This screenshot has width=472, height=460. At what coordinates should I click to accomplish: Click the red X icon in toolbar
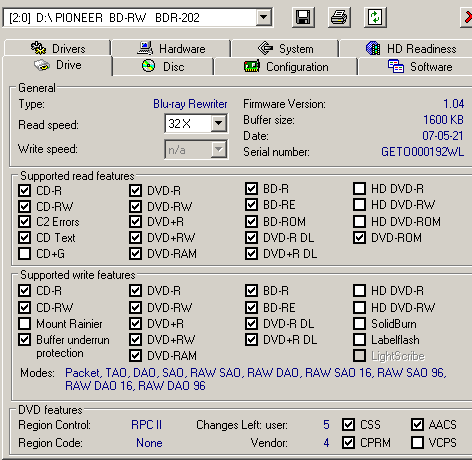[x=467, y=17]
